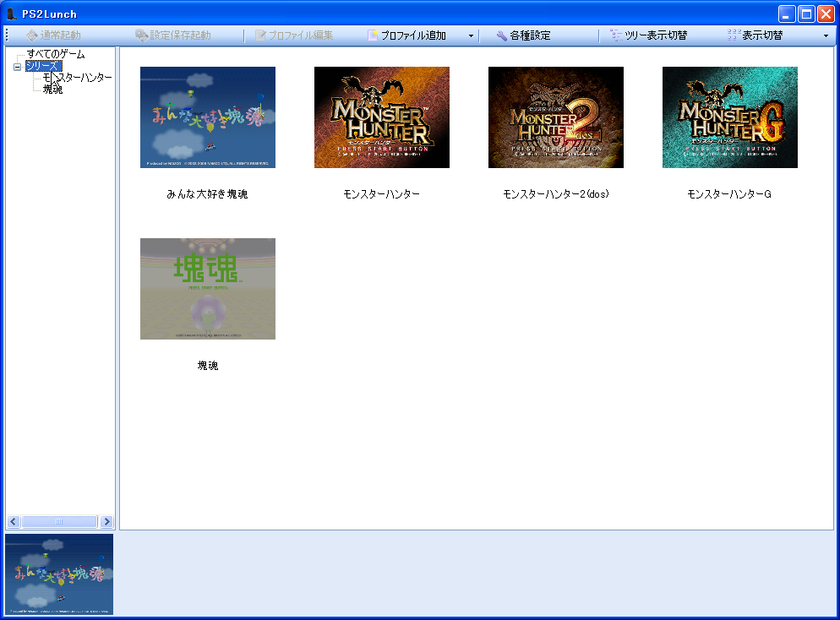
Task: Select モンスターハンター in the tree
Action: pyautogui.click(x=77, y=78)
